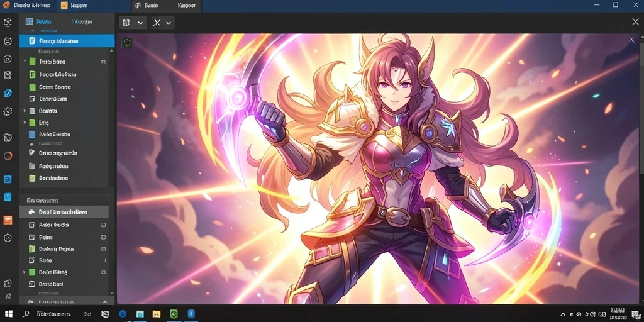
Task: Click the scroll-up arrow of the upper tree
Action: coord(111,50)
